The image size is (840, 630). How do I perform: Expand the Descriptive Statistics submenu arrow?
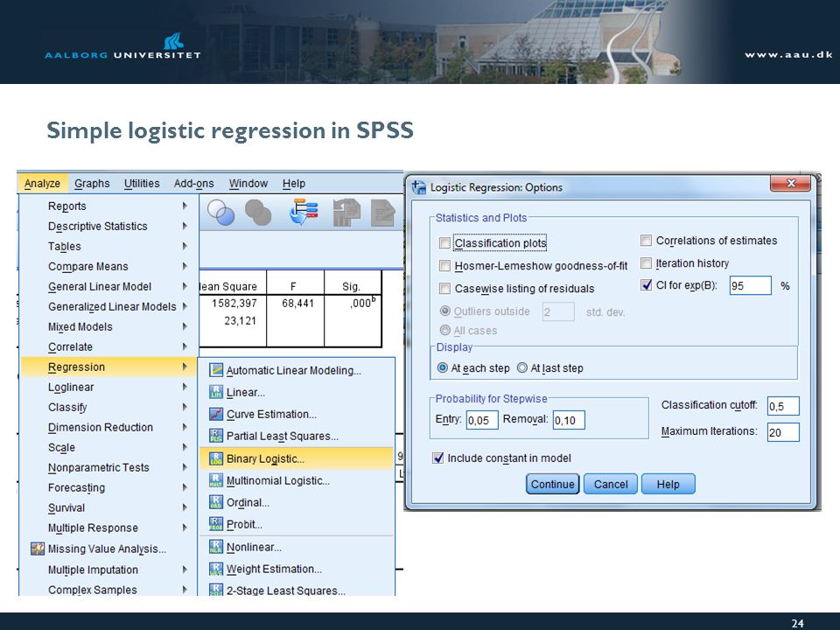click(185, 226)
